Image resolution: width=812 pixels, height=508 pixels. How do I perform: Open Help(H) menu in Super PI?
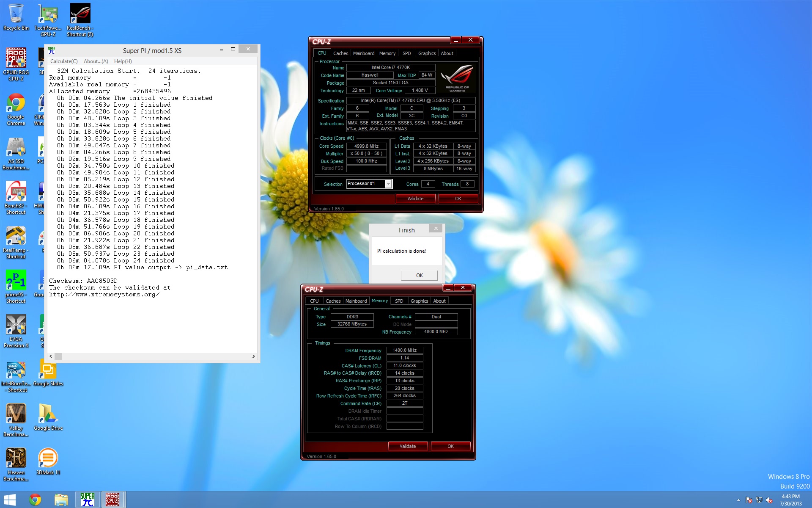(x=123, y=61)
